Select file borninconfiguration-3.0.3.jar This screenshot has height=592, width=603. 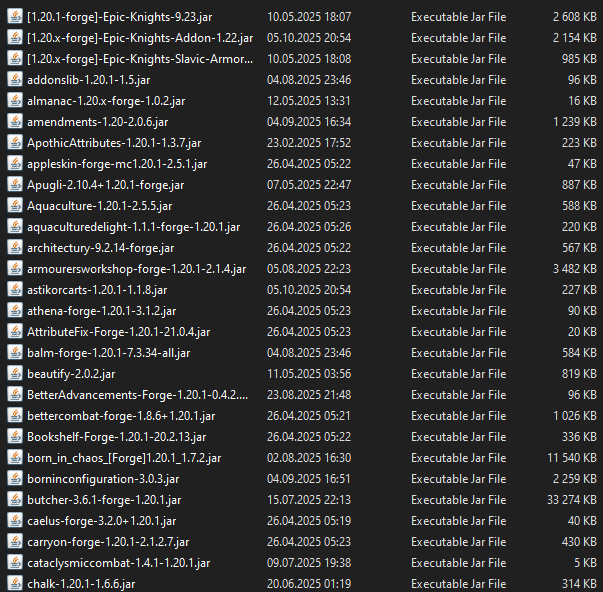click(x=103, y=479)
